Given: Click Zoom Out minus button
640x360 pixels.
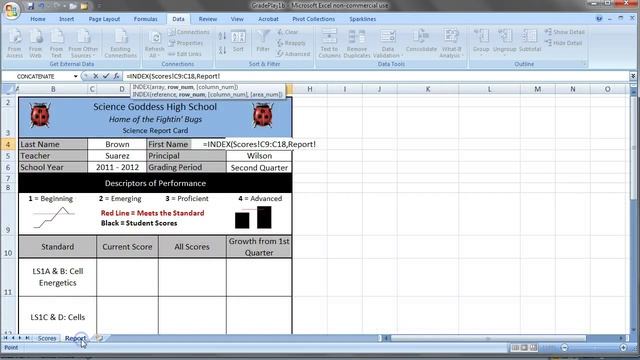Looking at the screenshot, I should coord(564,348).
